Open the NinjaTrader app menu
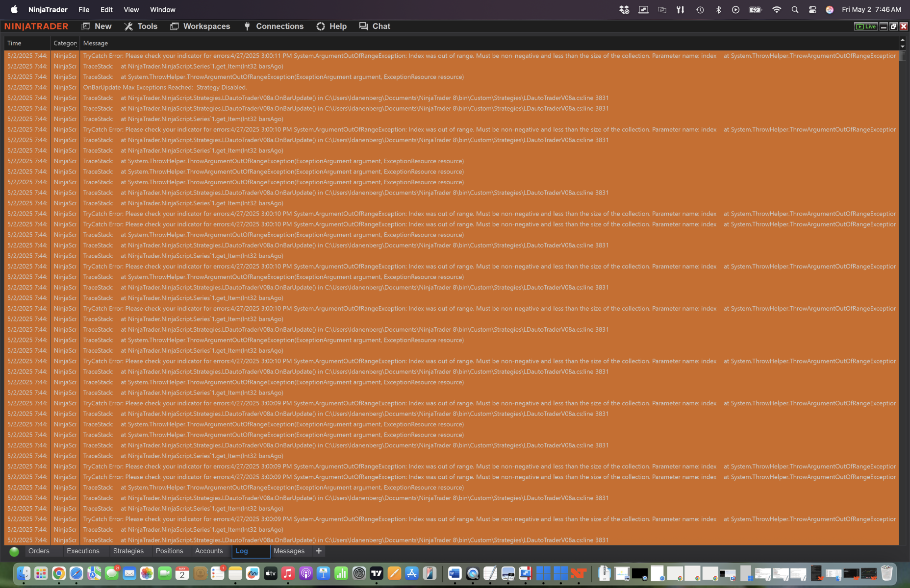Viewport: 910px width, 588px height. pyautogui.click(x=48, y=9)
